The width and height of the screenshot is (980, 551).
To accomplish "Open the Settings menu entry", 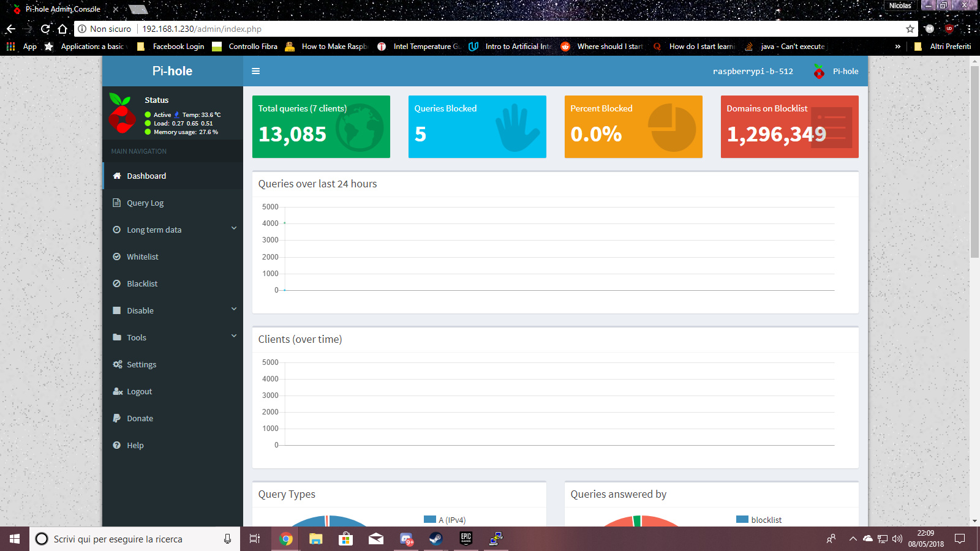I will pyautogui.click(x=173, y=364).
